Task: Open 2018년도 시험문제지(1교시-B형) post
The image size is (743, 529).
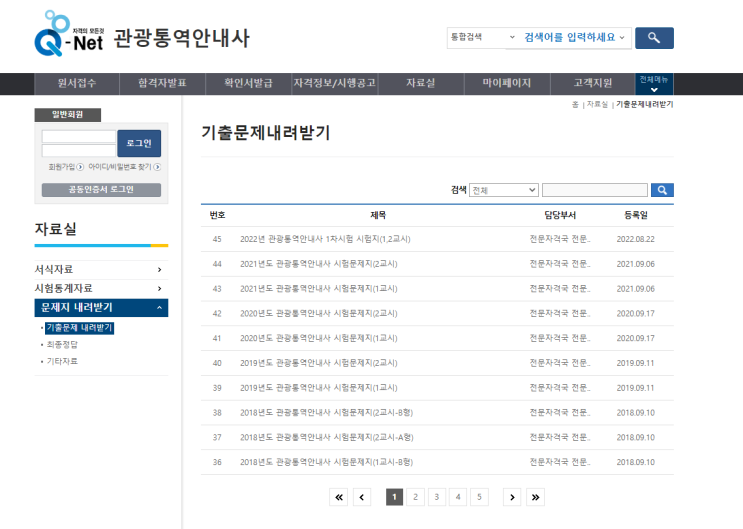Action: tap(326, 462)
